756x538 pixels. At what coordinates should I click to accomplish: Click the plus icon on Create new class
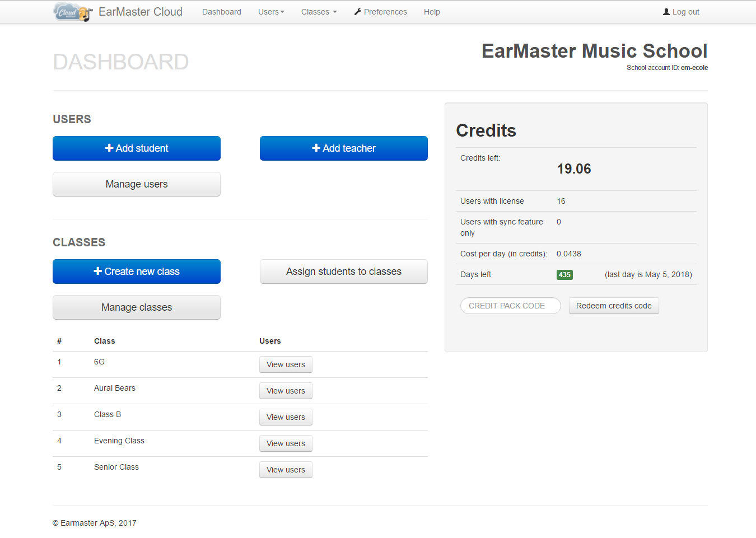click(98, 271)
